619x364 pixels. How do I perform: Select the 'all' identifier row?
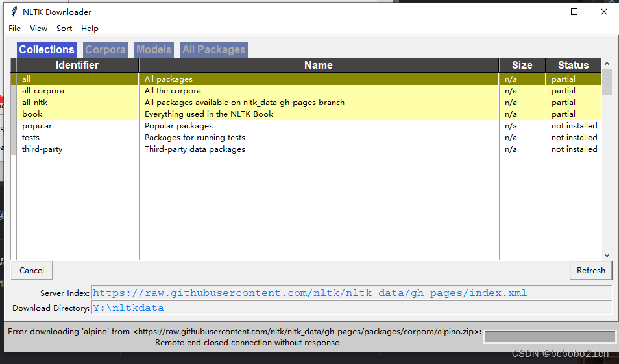[306, 79]
